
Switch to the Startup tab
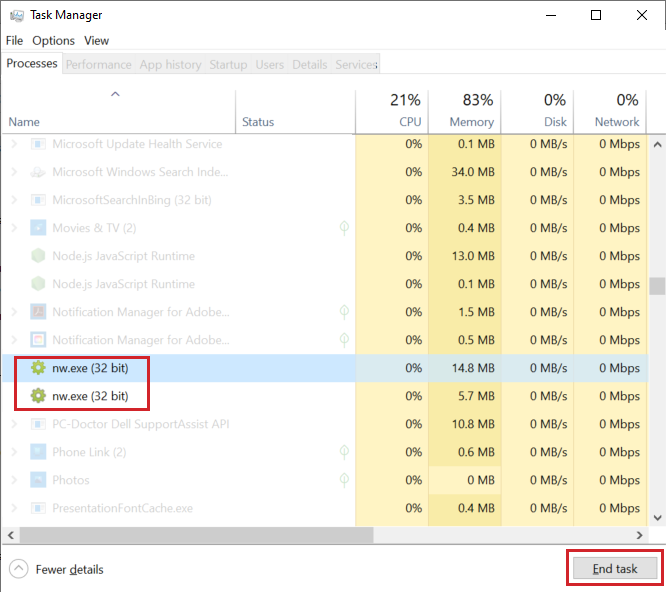coord(228,65)
